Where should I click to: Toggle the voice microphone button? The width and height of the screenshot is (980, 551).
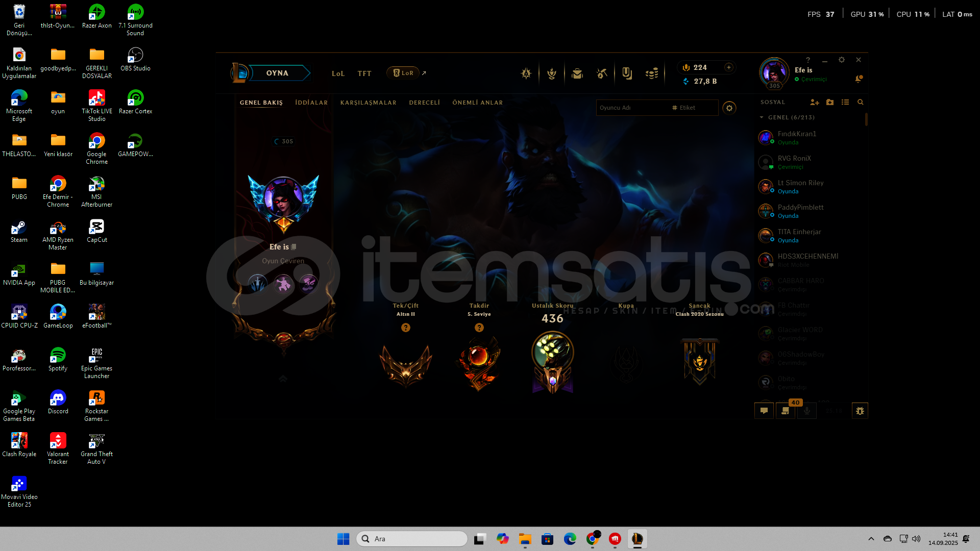pos(807,411)
